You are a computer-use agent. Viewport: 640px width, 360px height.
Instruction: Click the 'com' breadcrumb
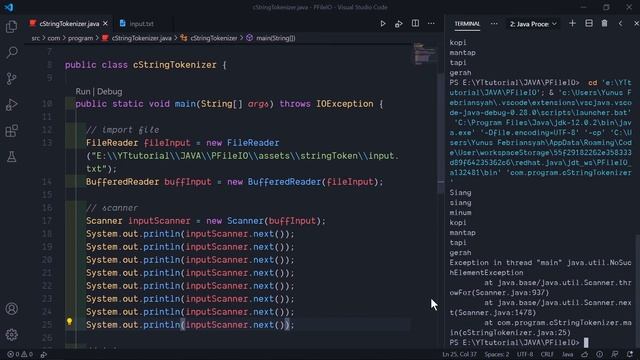[x=53, y=38]
